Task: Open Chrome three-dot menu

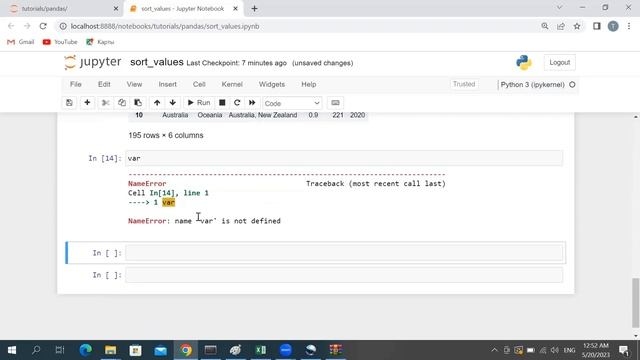Action: click(x=629, y=26)
